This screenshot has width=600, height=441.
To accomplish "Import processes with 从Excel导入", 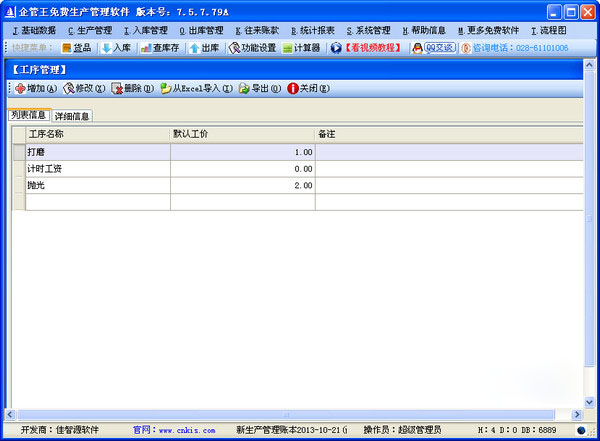I will (196, 88).
